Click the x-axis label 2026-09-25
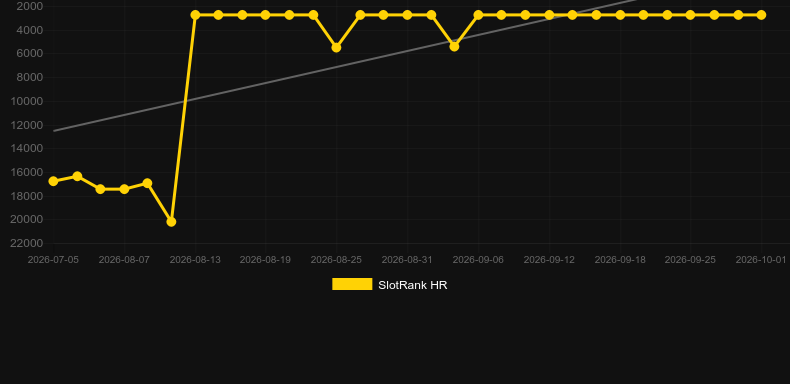790x384 pixels. 690,260
